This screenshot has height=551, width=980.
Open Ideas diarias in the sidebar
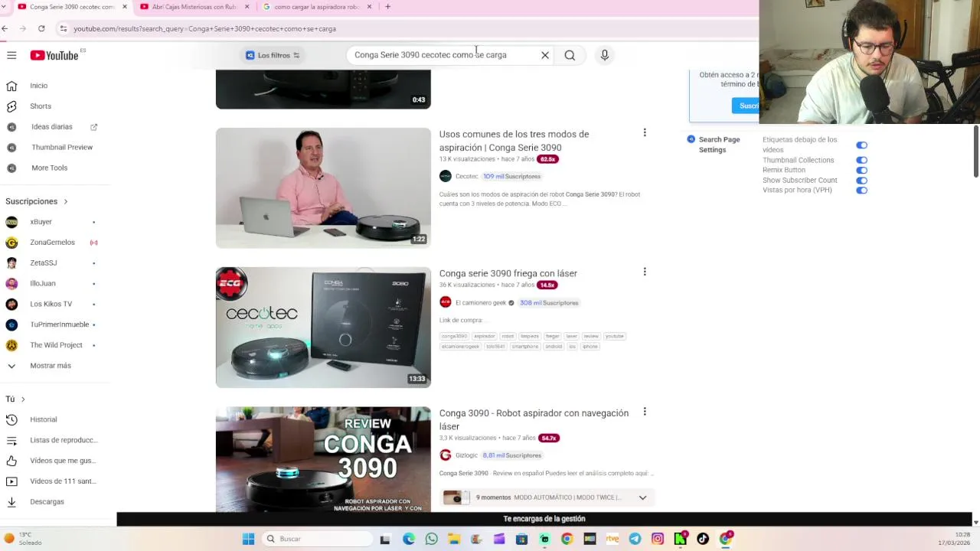[51, 127]
